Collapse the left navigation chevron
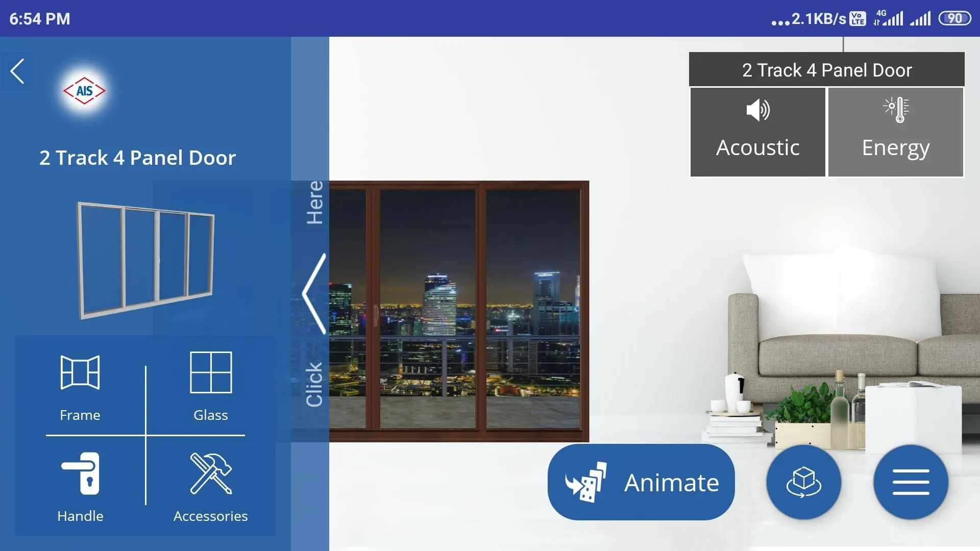The height and width of the screenshot is (551, 980). tap(312, 293)
